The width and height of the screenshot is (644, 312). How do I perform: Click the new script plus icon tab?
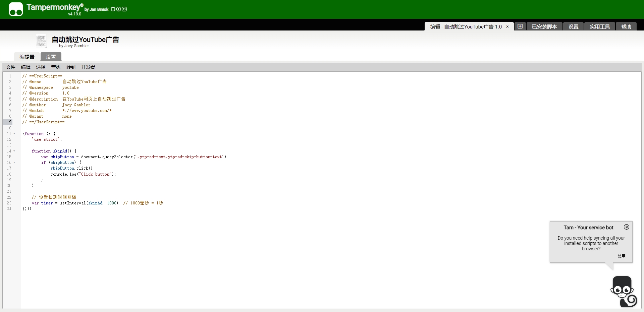pos(520,26)
